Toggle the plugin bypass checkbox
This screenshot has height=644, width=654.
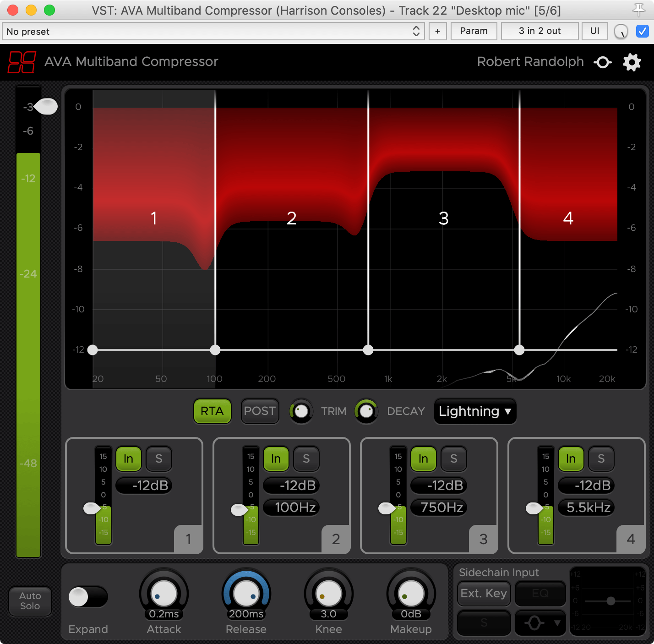[x=643, y=31]
